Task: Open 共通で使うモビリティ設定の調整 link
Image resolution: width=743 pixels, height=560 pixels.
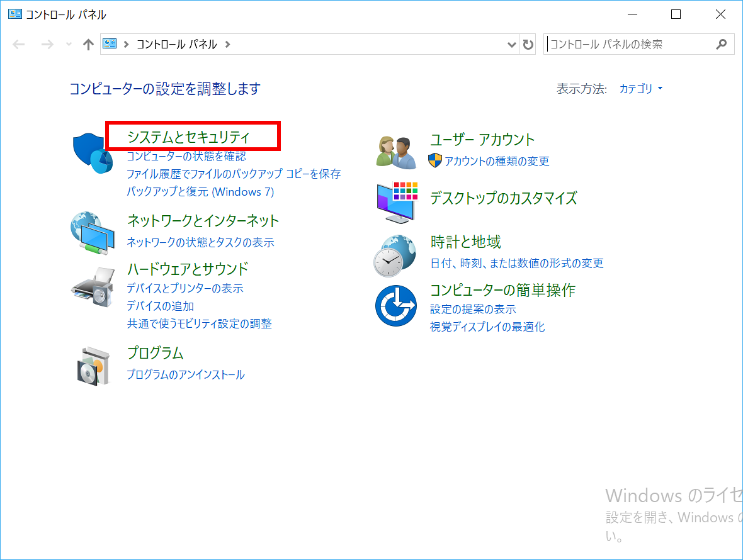Action: tap(200, 324)
